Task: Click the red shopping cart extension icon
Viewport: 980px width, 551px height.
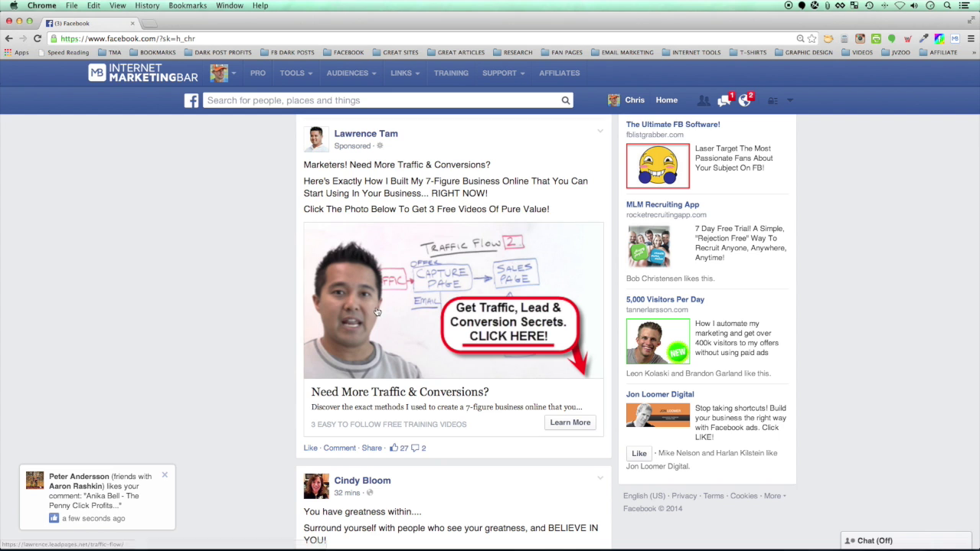Action: 907,38
